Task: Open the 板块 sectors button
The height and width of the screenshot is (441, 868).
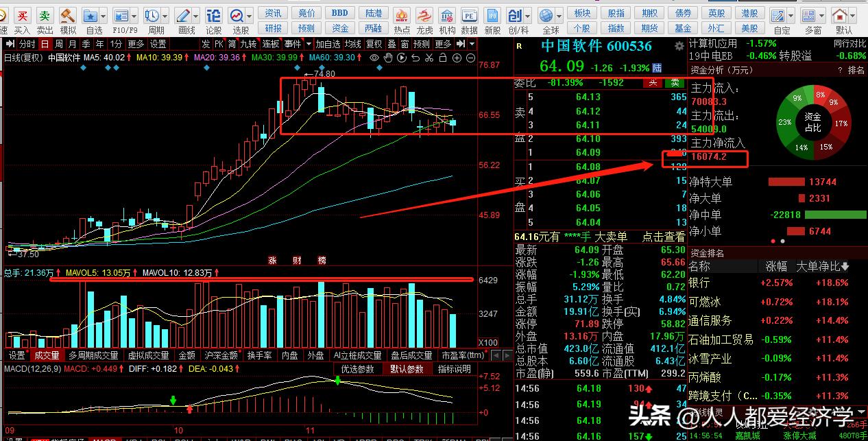Action: [x=582, y=13]
